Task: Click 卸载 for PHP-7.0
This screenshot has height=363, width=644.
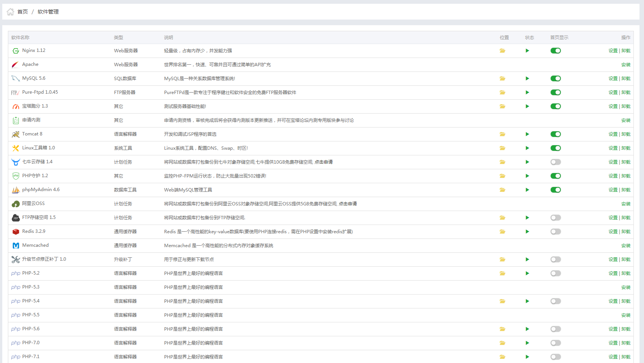Action: click(626, 343)
